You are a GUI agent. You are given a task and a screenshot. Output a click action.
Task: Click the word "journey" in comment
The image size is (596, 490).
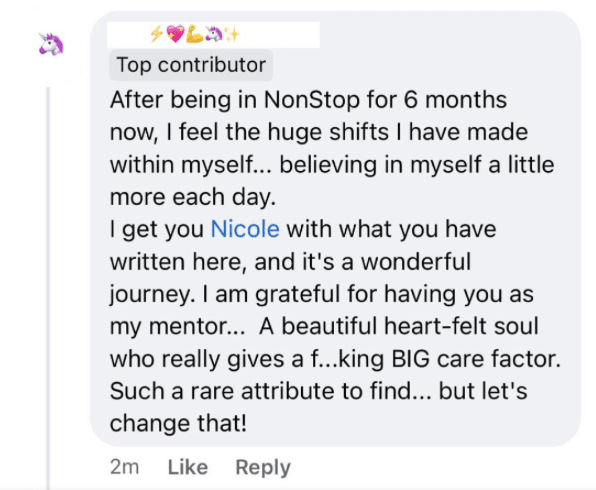150,295
